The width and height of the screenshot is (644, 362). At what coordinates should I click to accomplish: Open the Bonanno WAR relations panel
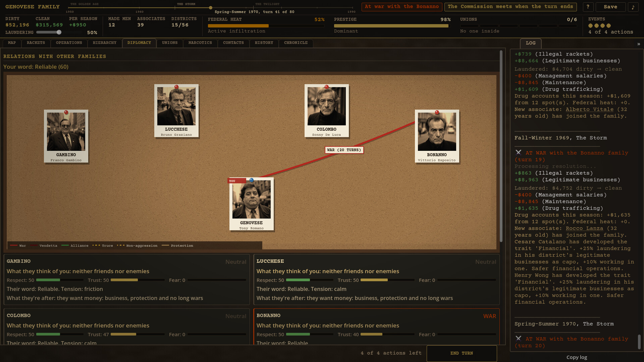click(x=376, y=327)
